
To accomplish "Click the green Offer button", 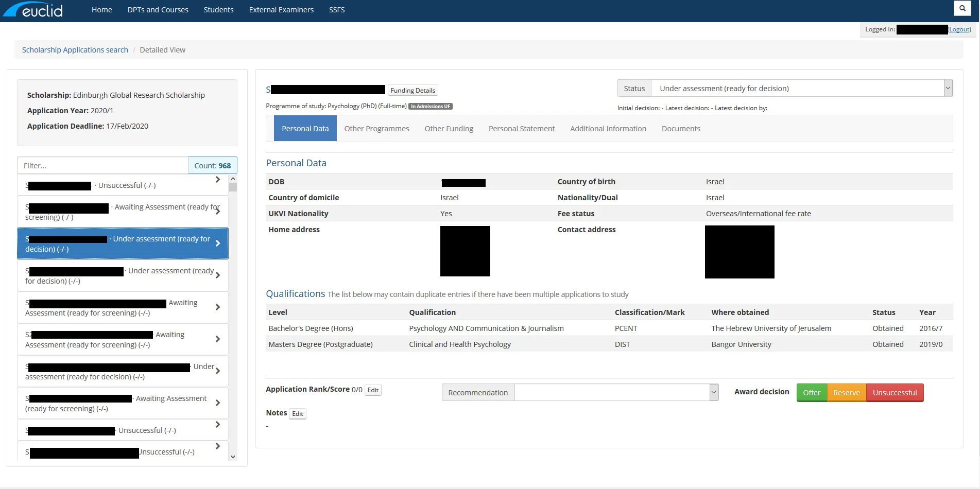I will click(811, 393).
